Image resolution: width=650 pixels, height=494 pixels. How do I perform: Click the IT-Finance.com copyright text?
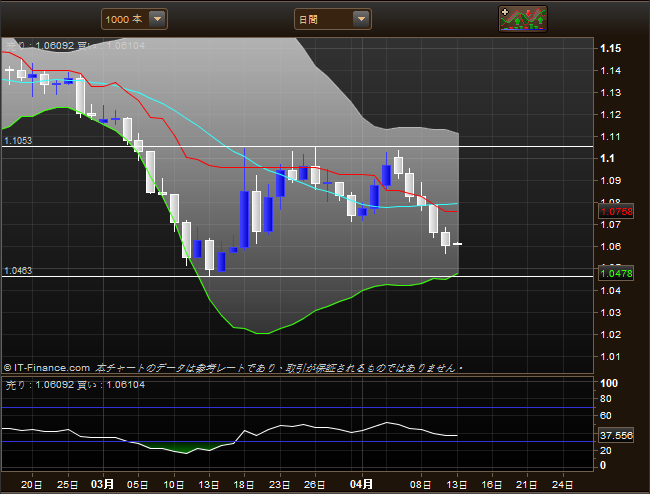tap(47, 368)
